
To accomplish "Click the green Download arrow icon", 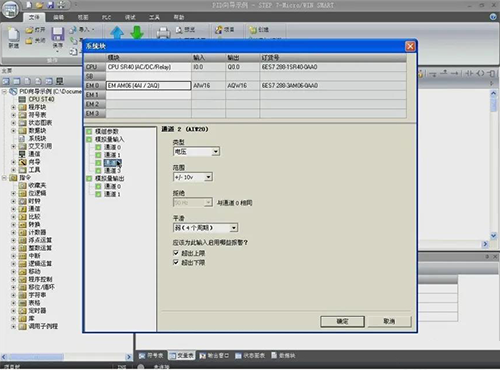I will (x=137, y=33).
